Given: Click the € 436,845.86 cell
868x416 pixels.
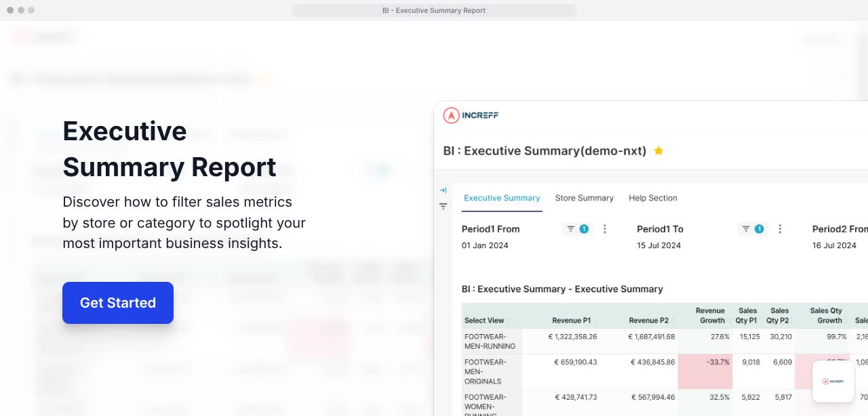Looking at the screenshot, I should [x=653, y=362].
